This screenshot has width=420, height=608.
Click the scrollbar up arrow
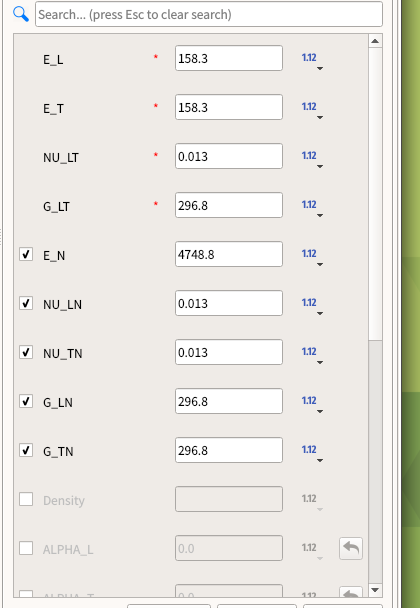click(375, 41)
